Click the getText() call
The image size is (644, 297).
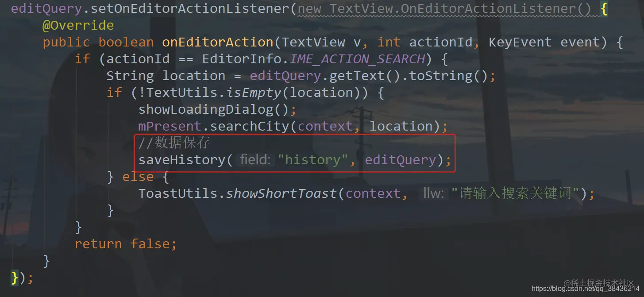[x=364, y=76]
